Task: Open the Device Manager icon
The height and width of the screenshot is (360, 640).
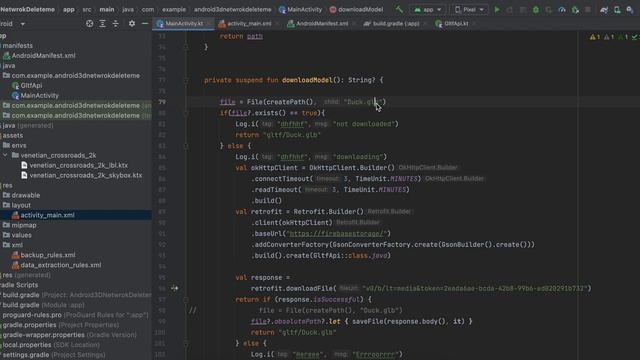Action: [x=617, y=9]
